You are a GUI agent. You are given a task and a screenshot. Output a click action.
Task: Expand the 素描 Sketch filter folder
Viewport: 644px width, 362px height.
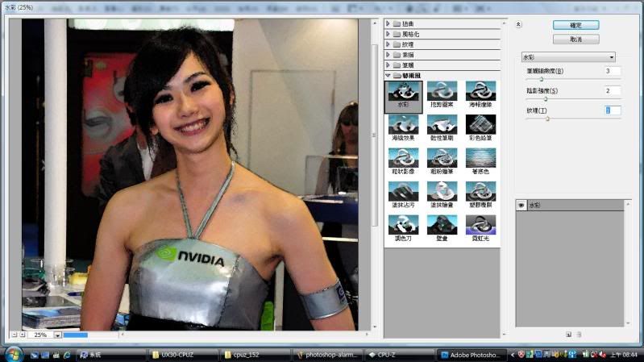click(x=388, y=55)
